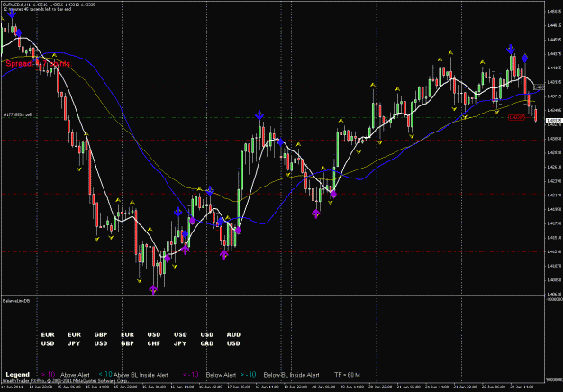Select the blue down arrow above the far-right peak
Image resolution: width=563 pixels, height=392 pixels.
coord(511,50)
